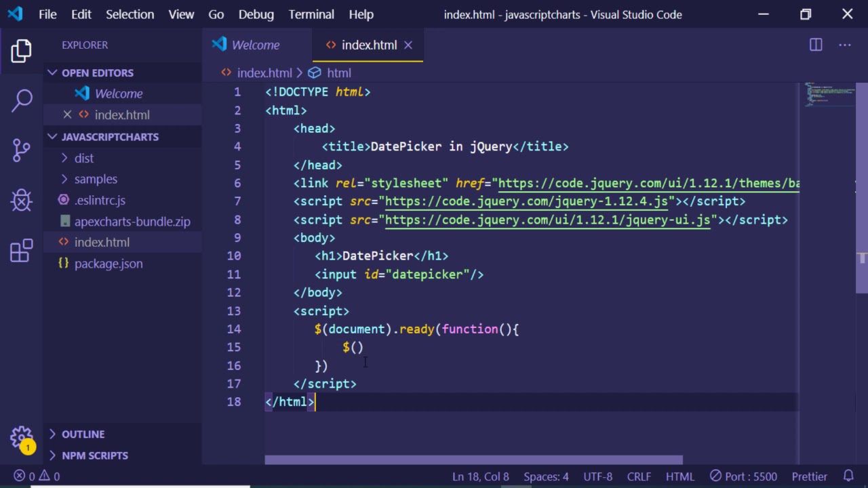The image size is (868, 488).
Task: Open the Explorer view in activity bar
Action: 22,51
